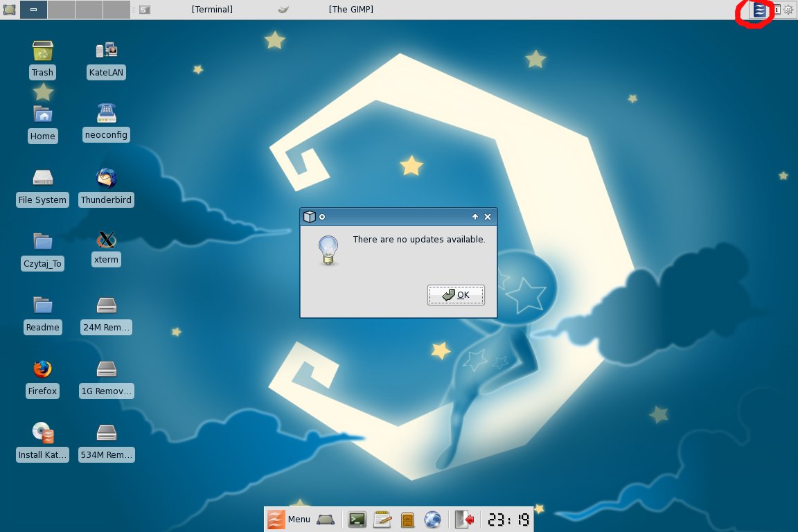Click OK in the no updates dialog
Viewport: 798px width, 532px height.
456,295
